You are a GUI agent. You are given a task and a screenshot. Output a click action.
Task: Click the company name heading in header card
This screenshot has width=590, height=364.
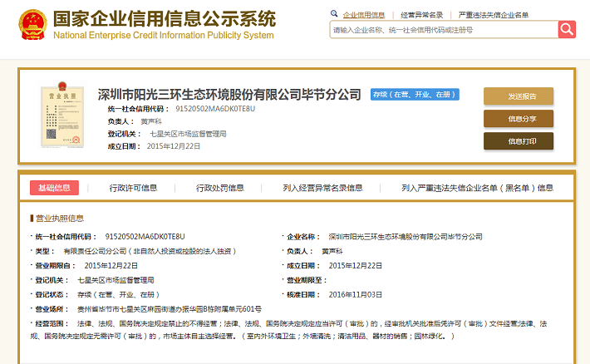(229, 95)
